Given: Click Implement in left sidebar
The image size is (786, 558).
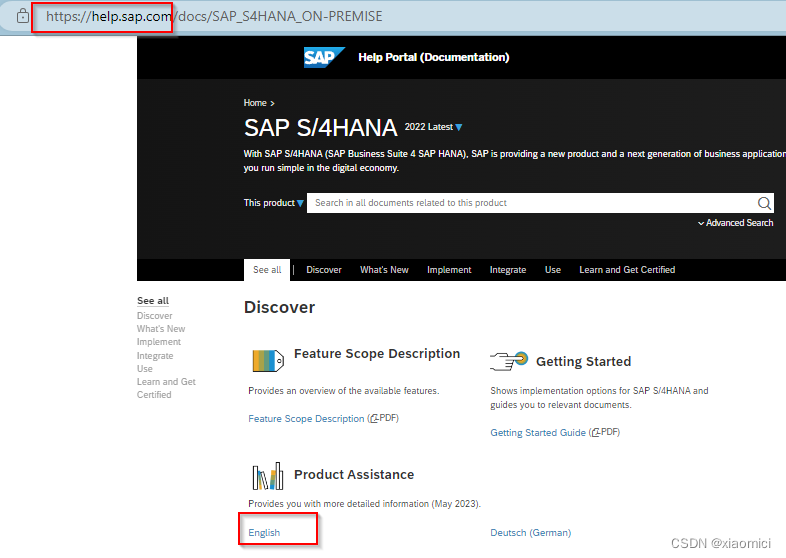Looking at the screenshot, I should [159, 342].
